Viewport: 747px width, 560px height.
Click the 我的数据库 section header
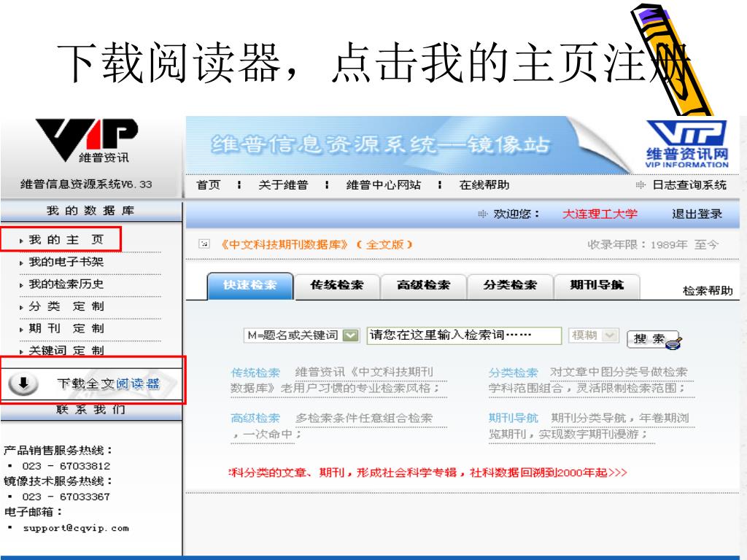click(x=90, y=211)
